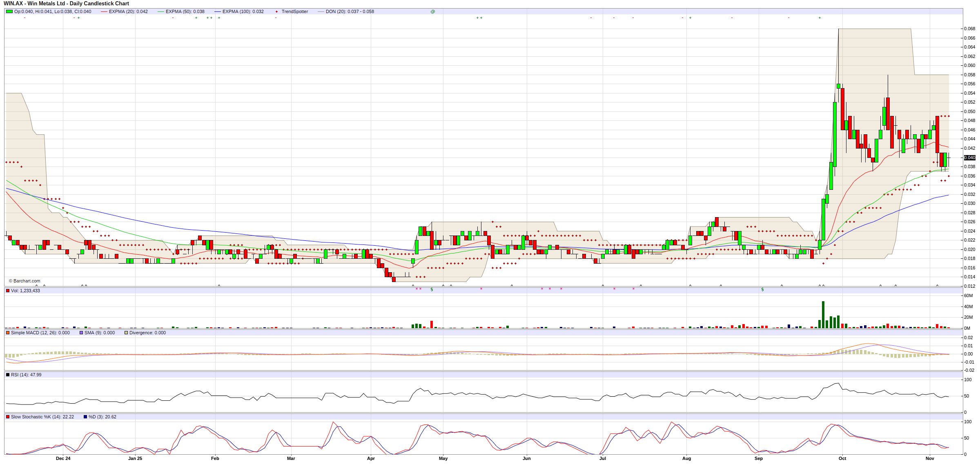980x471 pixels.
Task: Click the black RSI (14) legend square
Action: tap(8, 375)
